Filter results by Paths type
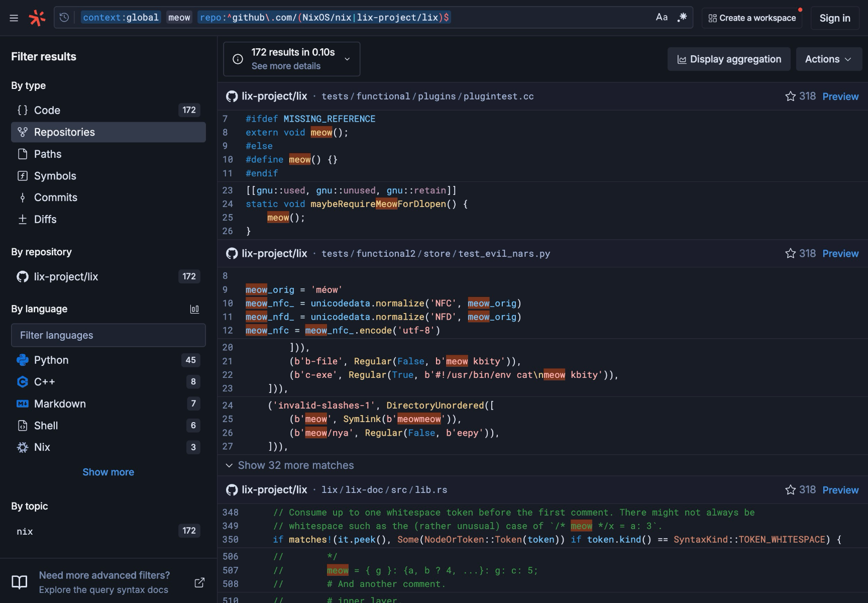 108,154
